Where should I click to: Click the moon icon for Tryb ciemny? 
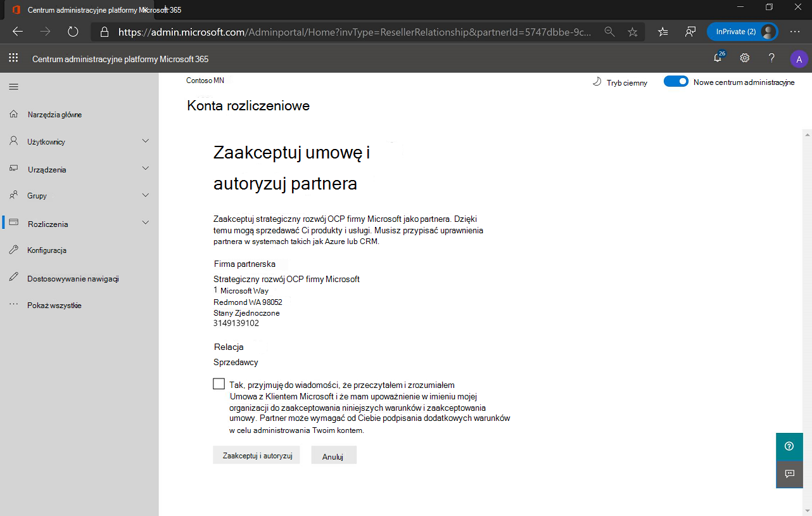tap(597, 82)
